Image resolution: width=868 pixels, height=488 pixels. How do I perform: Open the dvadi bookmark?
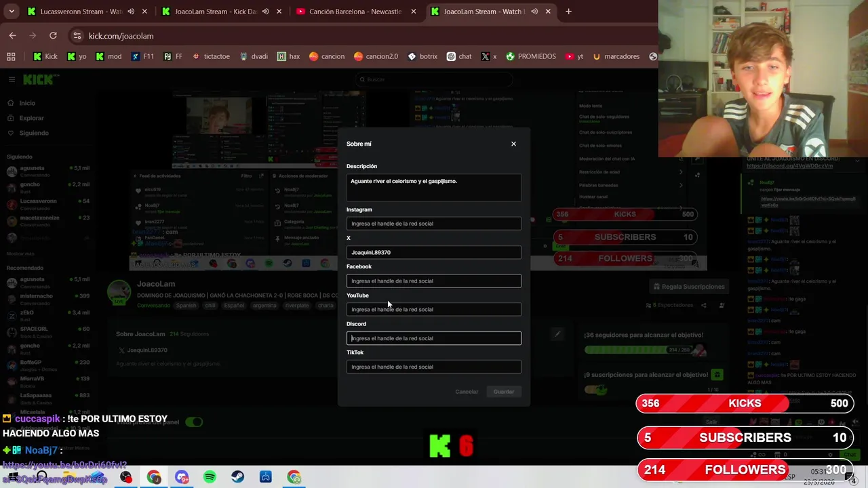click(x=254, y=57)
